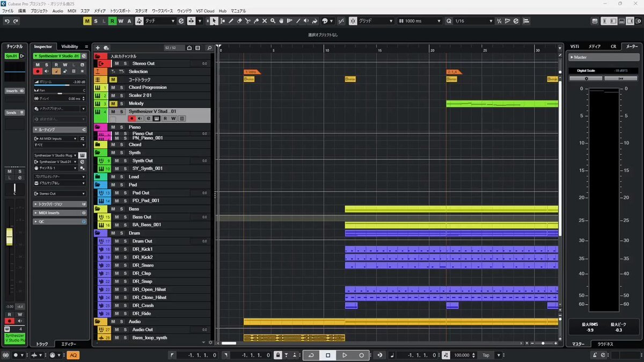Open the track search magnifier
The width and height of the screenshot is (644, 362).
[209, 48]
